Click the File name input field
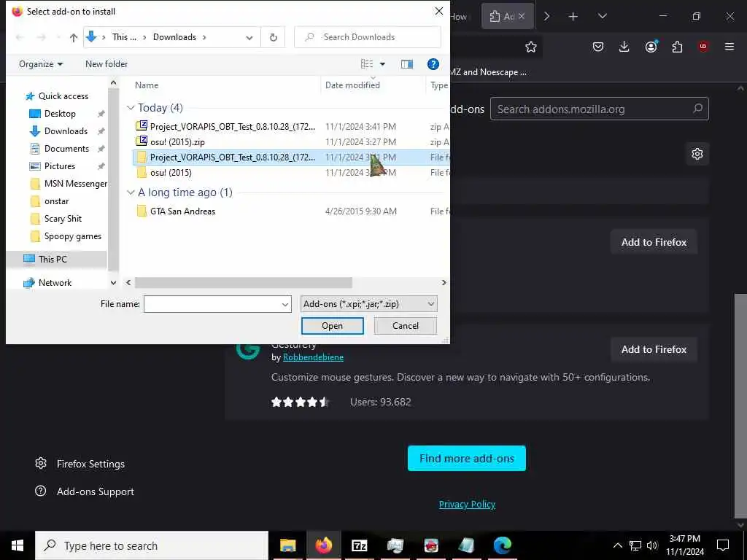The height and width of the screenshot is (560, 747). (x=212, y=304)
